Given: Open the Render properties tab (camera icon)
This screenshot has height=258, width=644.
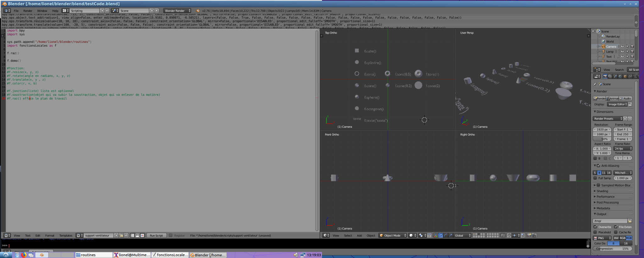Looking at the screenshot, I should (x=605, y=76).
